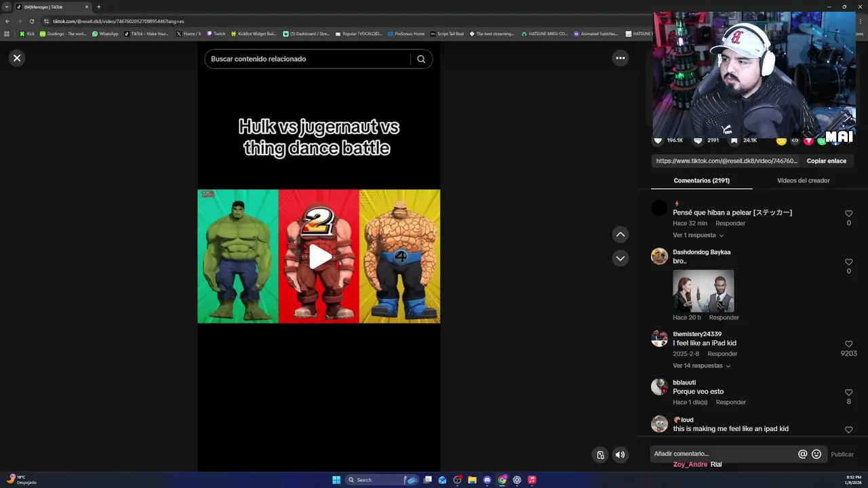The width and height of the screenshot is (868, 488).
Task: Select the Comentarios (2191) tab
Action: coord(701,181)
